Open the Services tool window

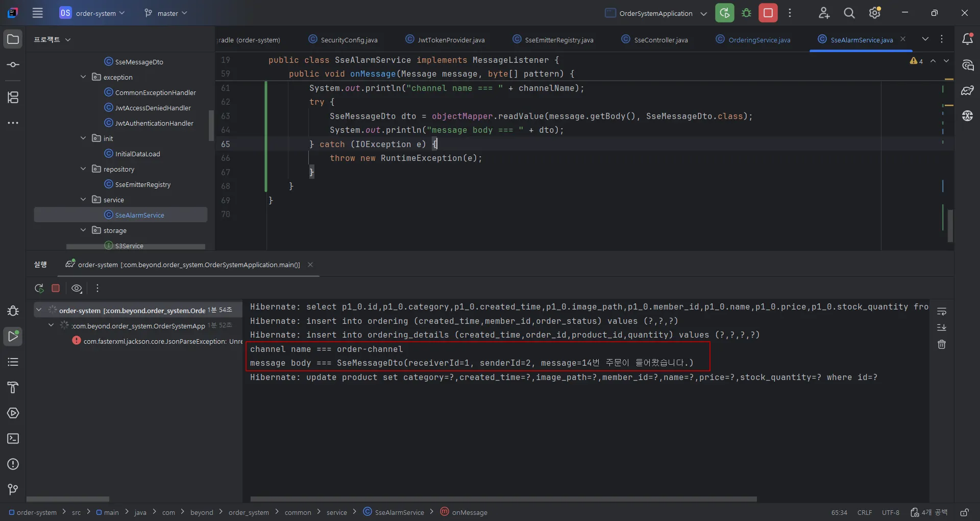[x=13, y=413]
